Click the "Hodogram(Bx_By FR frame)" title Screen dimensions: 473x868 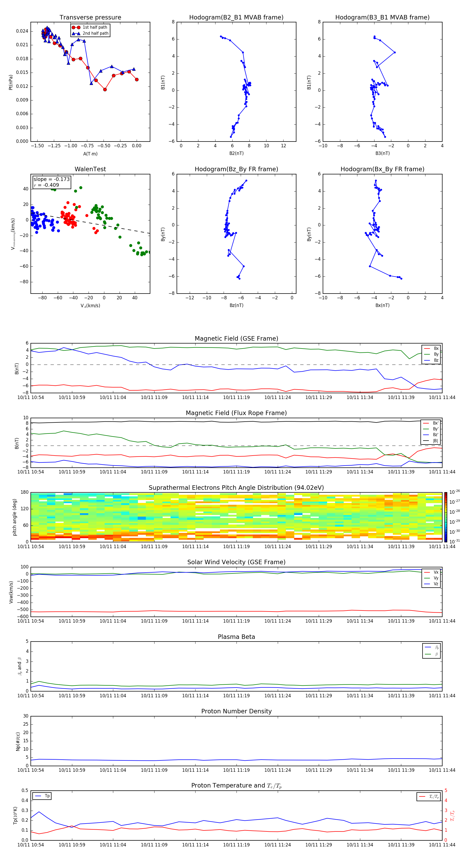pos(382,169)
